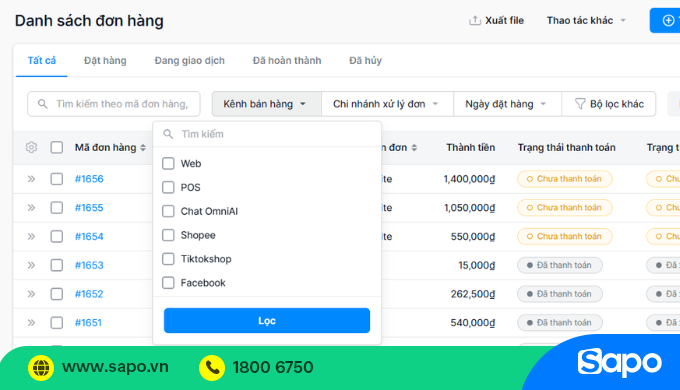Tick the Tiktokshop channel checkbox

coord(168,259)
